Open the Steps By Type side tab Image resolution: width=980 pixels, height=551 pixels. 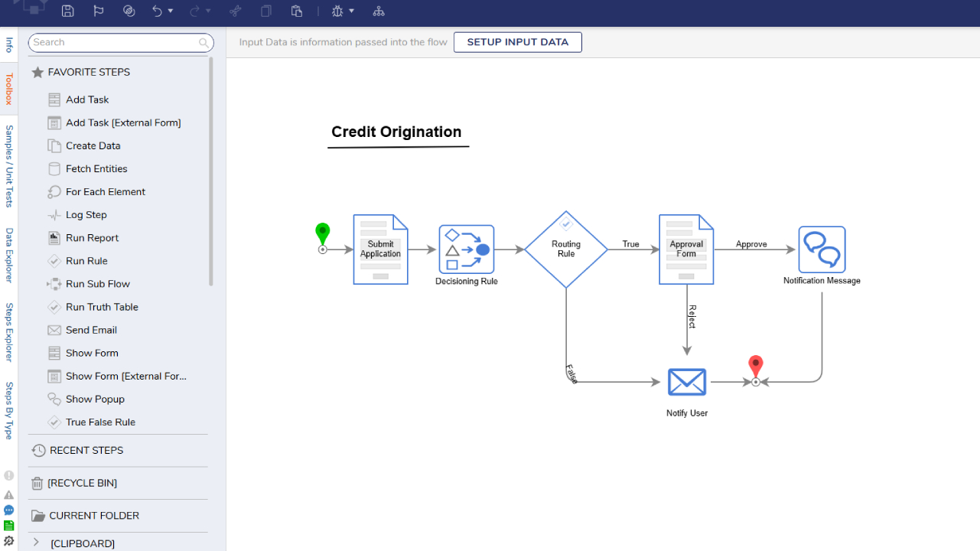(9, 411)
